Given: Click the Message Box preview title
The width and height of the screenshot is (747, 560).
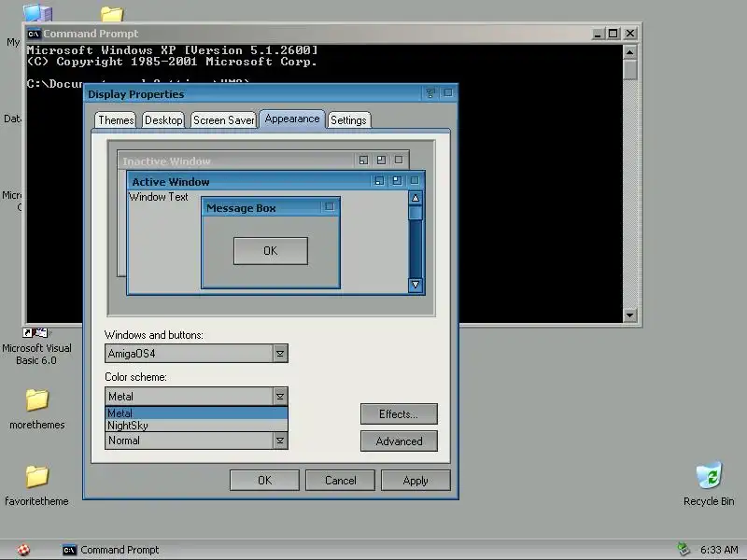Looking at the screenshot, I should coord(241,208).
